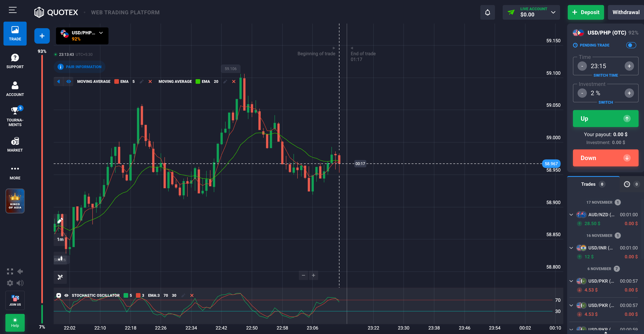This screenshot has width=644, height=334.
Task: Select the drawing pencil tool on the chart
Action: tap(60, 220)
